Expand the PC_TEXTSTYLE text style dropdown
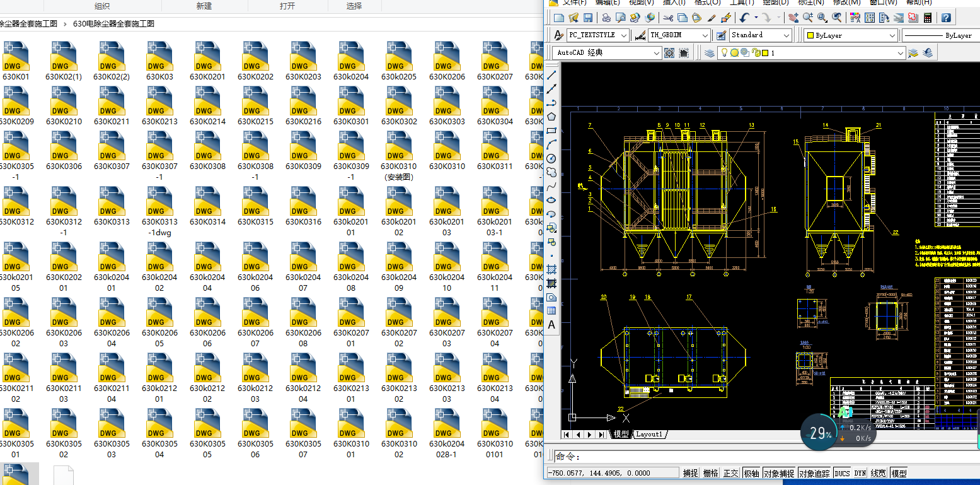Image resolution: width=980 pixels, height=485 pixels. click(x=623, y=35)
